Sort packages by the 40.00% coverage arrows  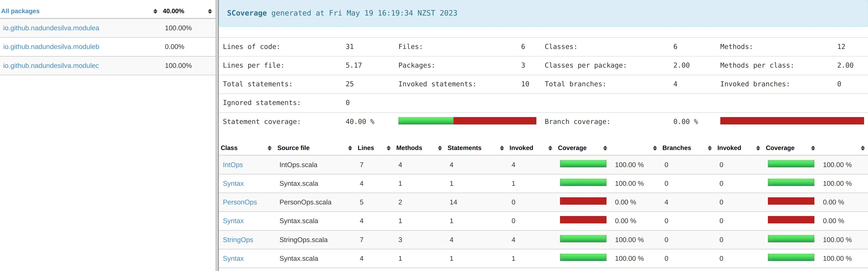point(210,11)
